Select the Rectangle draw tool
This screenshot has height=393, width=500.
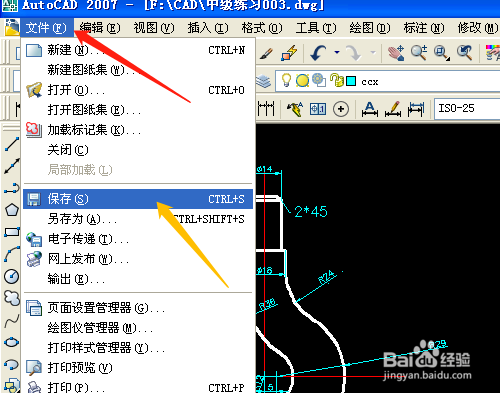tap(12, 232)
